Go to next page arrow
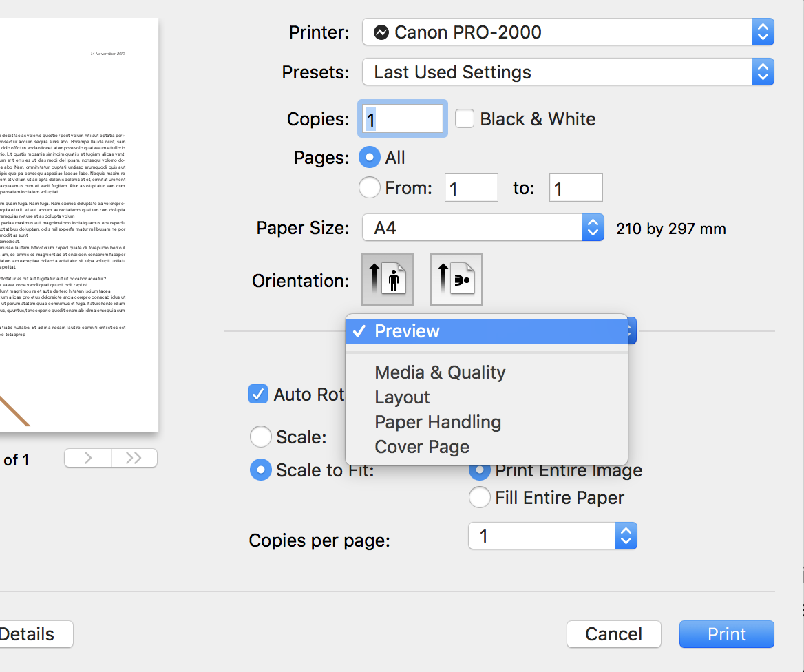Screen dimensions: 804x672 [87, 459]
